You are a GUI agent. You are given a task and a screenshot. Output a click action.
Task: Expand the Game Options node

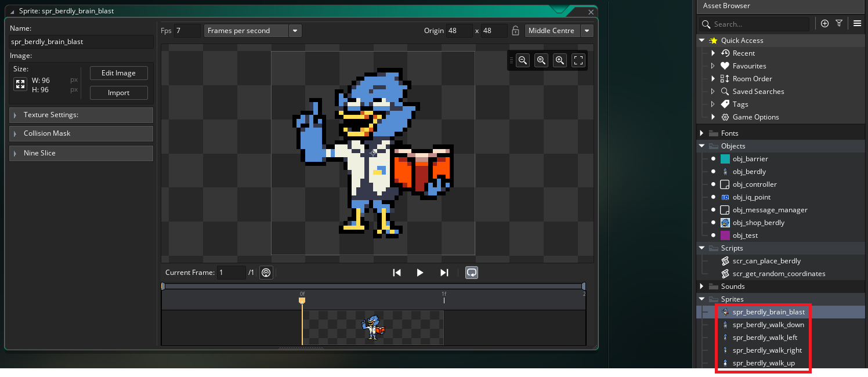(713, 117)
